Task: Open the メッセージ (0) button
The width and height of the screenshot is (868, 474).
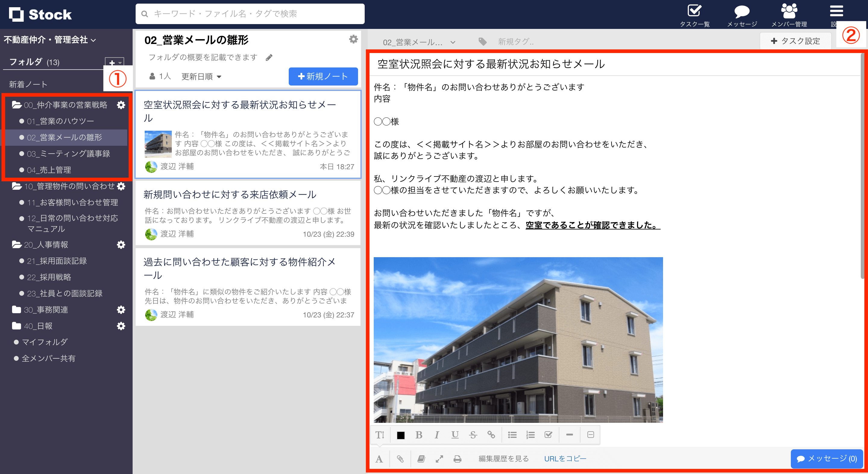Action: click(826, 459)
